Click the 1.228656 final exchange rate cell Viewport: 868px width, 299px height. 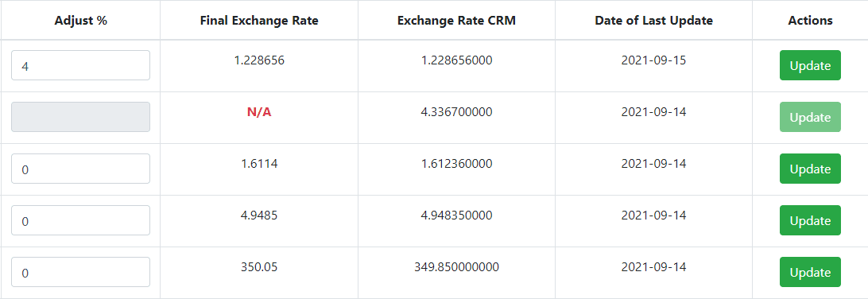tap(259, 60)
